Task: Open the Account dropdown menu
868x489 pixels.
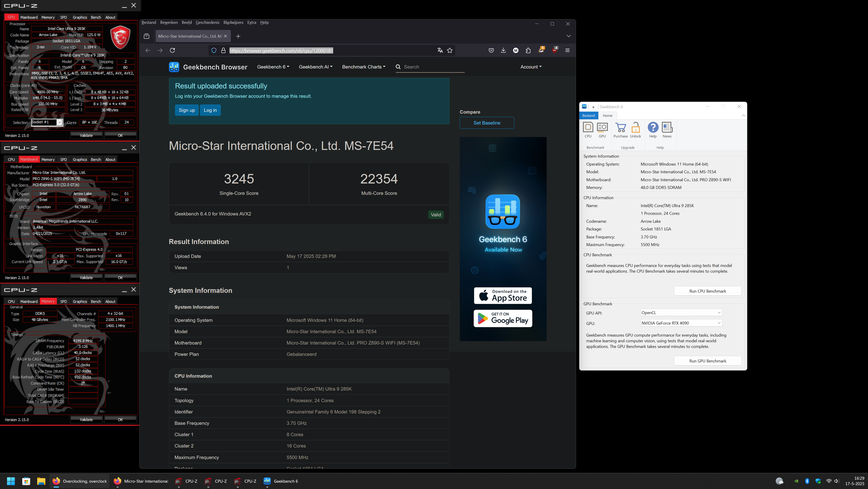Action: click(x=531, y=67)
